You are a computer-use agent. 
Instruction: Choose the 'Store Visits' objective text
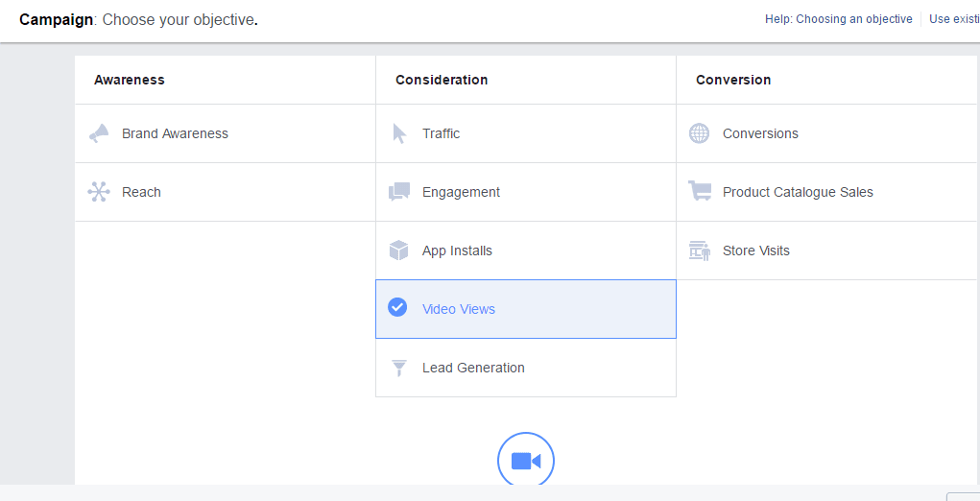tap(755, 250)
